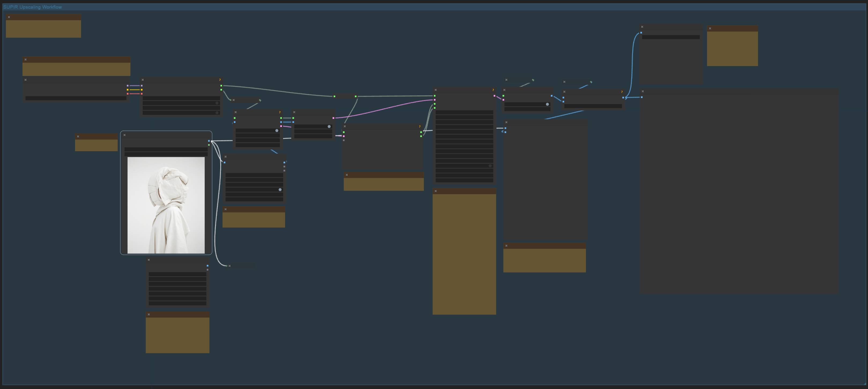Image resolution: width=868 pixels, height=389 pixels.
Task: Collapse the prompt text node using its title circle
Action: click(149, 259)
